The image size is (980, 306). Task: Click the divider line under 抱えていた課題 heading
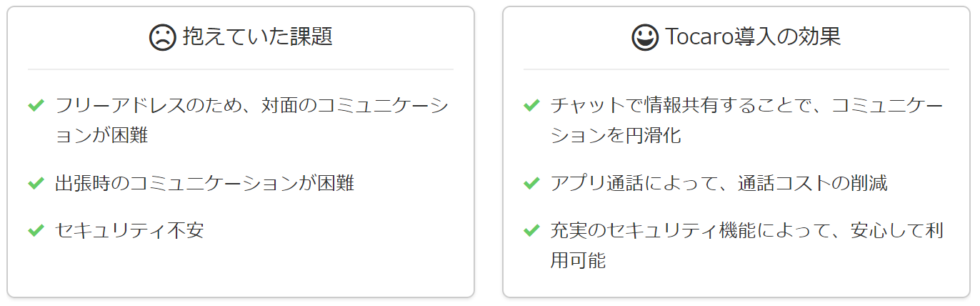click(x=241, y=69)
